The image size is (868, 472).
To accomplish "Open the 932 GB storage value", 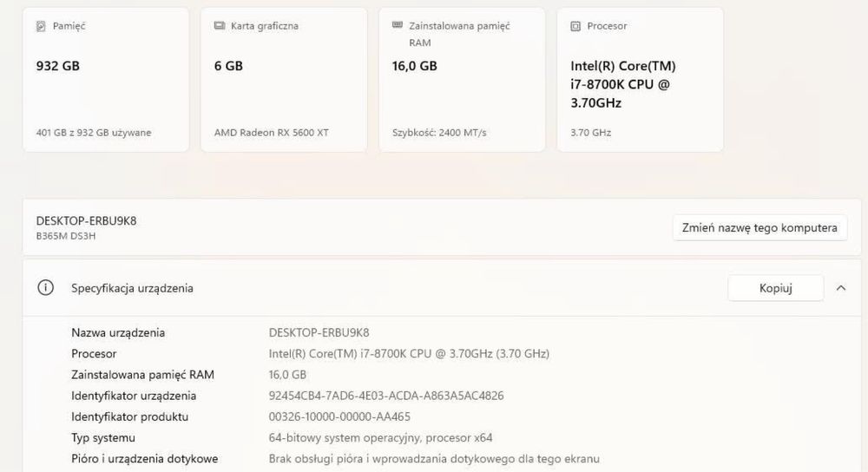I will [58, 66].
